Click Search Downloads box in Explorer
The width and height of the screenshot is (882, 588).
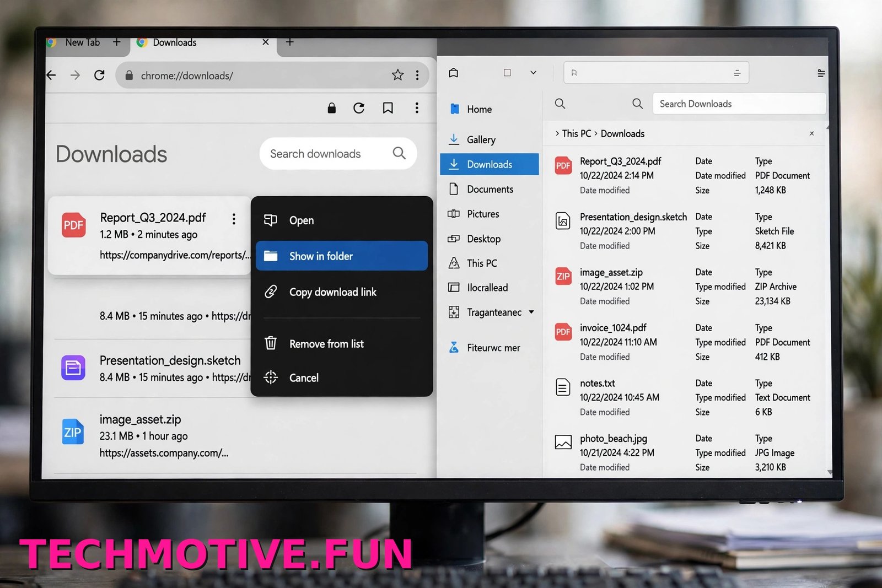coord(739,104)
